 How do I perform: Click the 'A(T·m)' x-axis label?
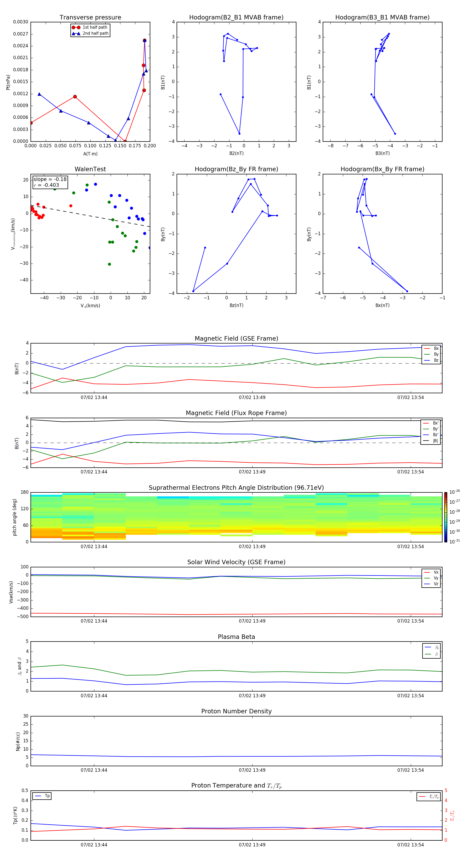90,154
